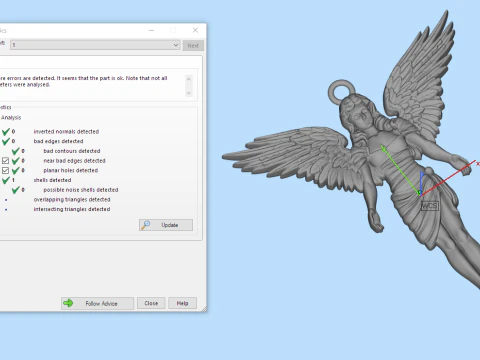Click the possible noise shells green checkmark
The width and height of the screenshot is (480, 360).
(15, 190)
